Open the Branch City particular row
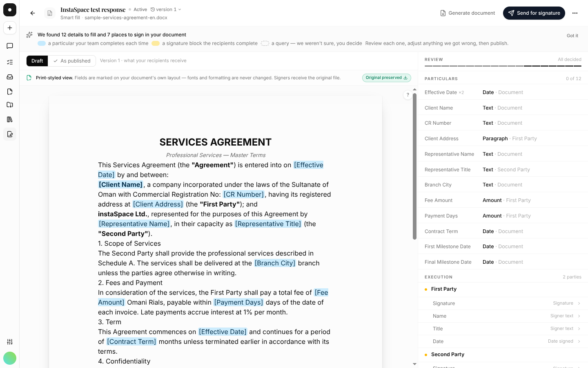Viewport: 588px width, 368px height. (503, 185)
